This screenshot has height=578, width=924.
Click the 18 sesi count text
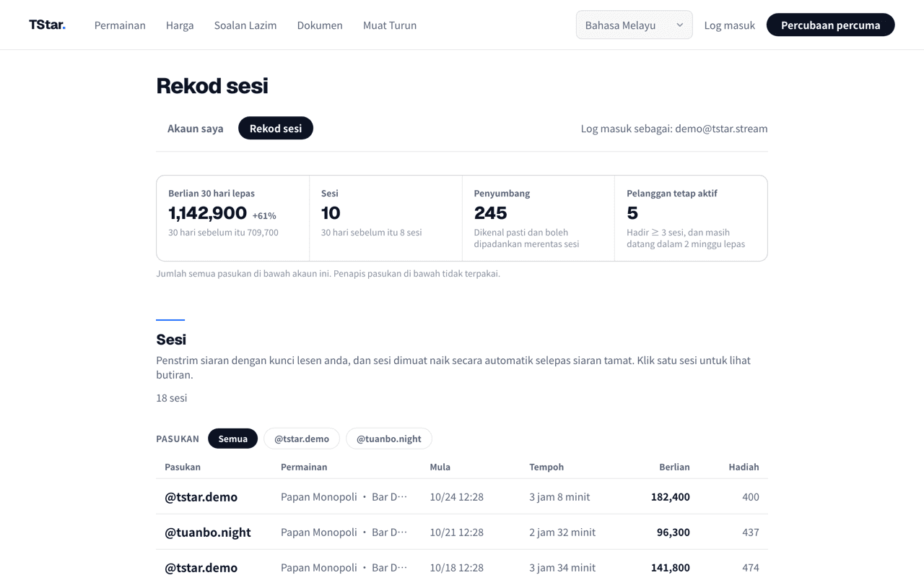coord(172,398)
